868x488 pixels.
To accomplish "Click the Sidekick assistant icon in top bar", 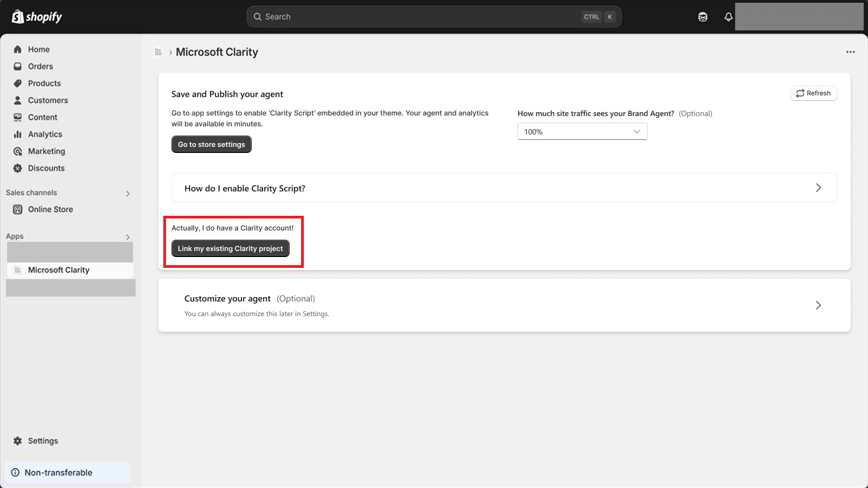I will click(703, 17).
